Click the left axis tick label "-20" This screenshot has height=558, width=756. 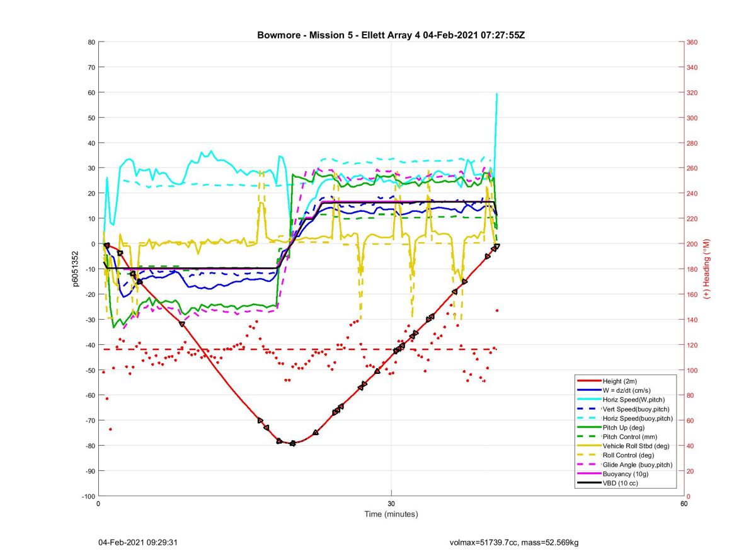pyautogui.click(x=90, y=294)
